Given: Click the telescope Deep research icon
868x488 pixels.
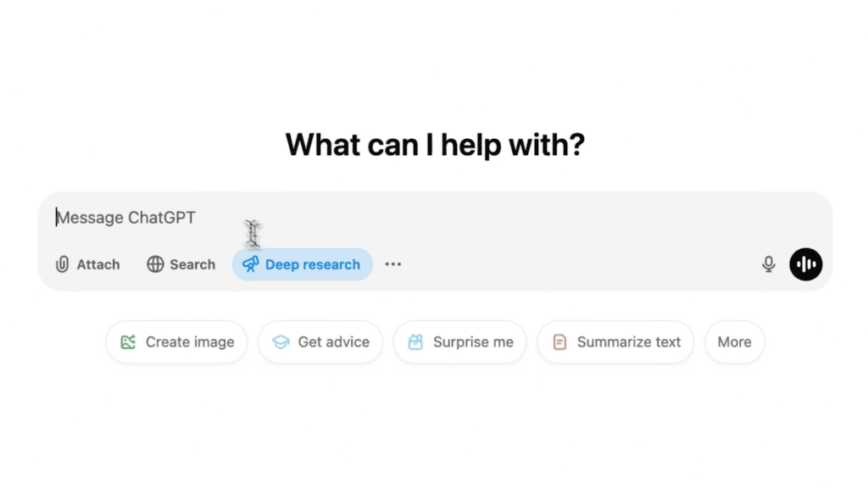Looking at the screenshot, I should pyautogui.click(x=249, y=264).
